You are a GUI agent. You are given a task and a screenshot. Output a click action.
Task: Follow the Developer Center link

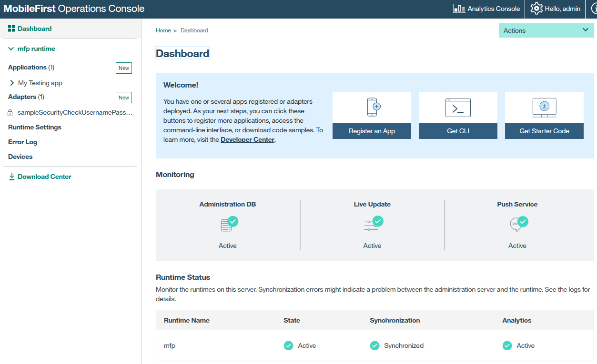coord(247,139)
